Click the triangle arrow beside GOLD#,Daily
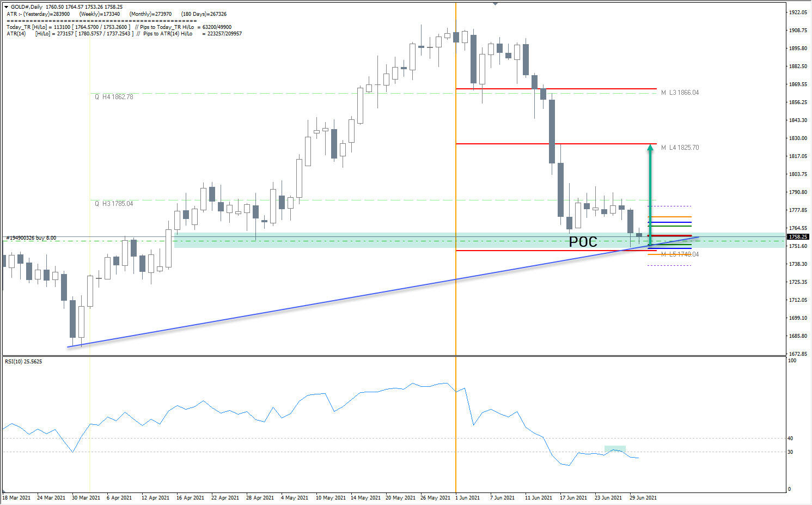The image size is (812, 505). point(6,7)
